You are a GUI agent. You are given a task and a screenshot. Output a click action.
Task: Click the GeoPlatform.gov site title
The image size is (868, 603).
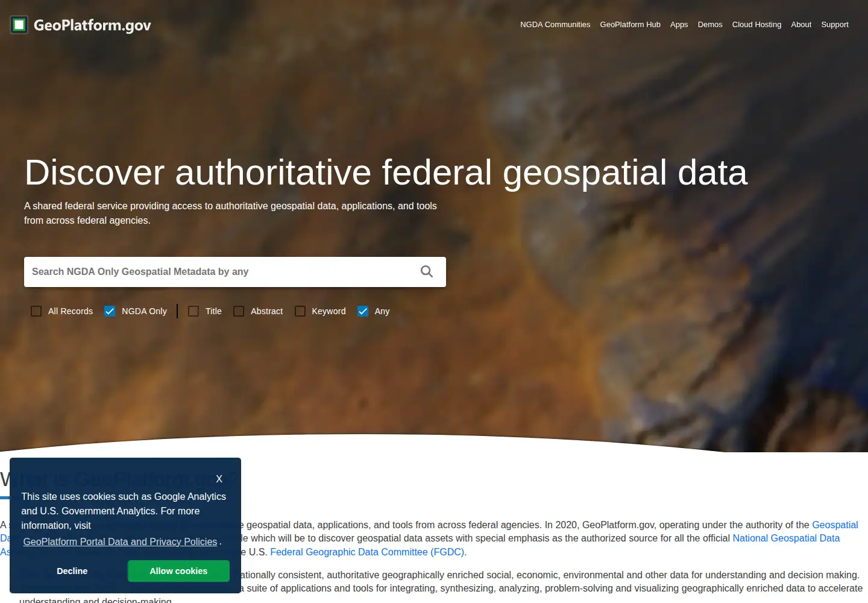[x=92, y=25]
